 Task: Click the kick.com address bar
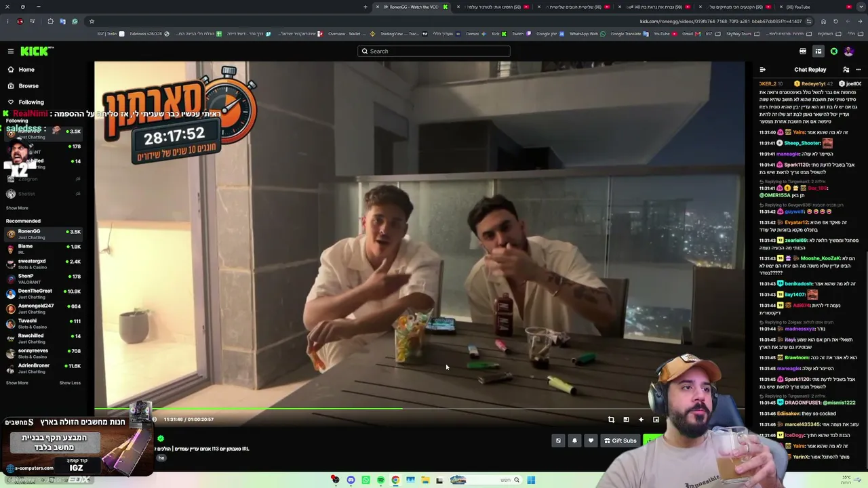point(720,21)
